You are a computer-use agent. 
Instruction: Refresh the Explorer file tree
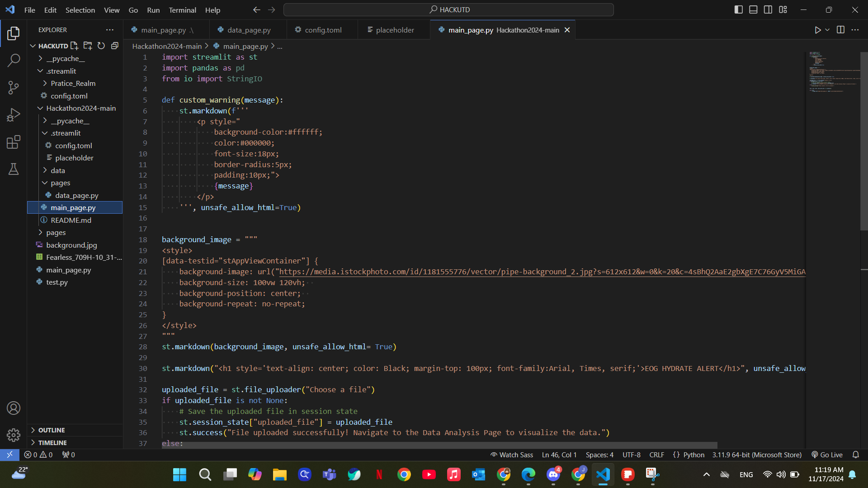tap(101, 46)
